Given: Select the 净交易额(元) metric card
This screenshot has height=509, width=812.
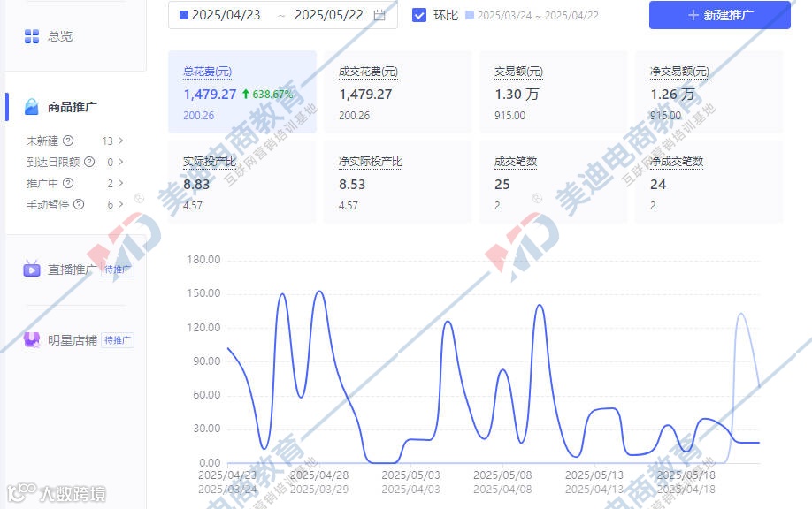Looking at the screenshot, I should (x=709, y=92).
